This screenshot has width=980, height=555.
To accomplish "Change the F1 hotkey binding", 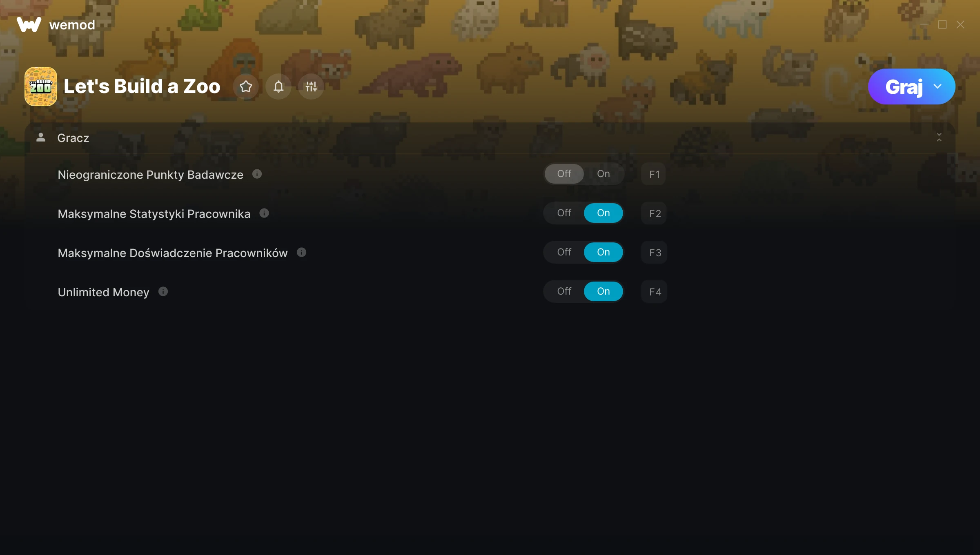I will [x=654, y=174].
